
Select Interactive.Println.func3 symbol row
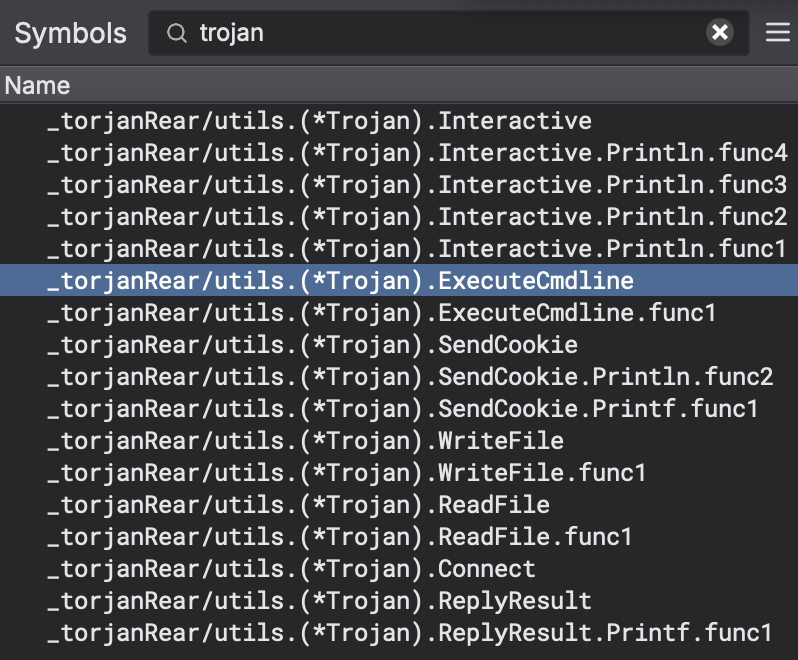[416, 185]
